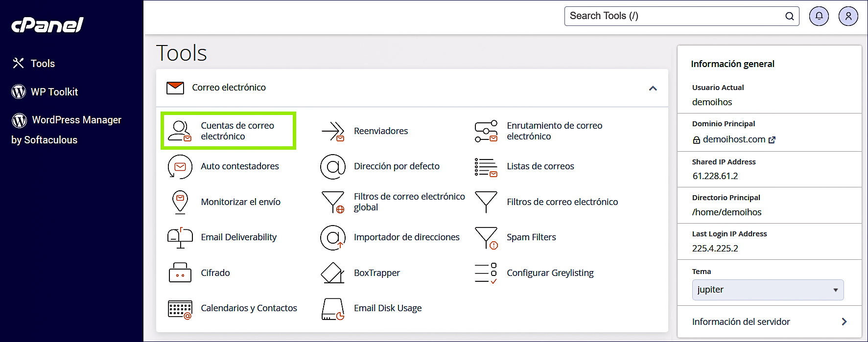
Task: Open the Reenviadores arrow icon
Action: tap(333, 131)
